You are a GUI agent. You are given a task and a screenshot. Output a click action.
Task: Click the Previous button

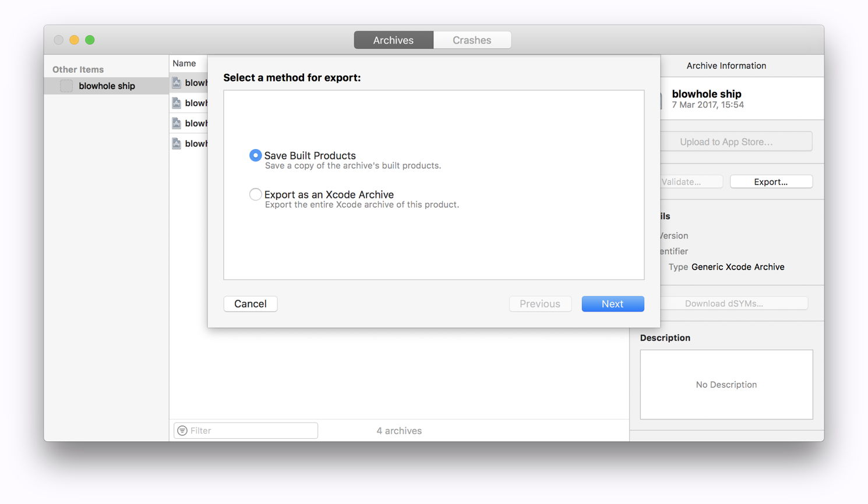(540, 303)
